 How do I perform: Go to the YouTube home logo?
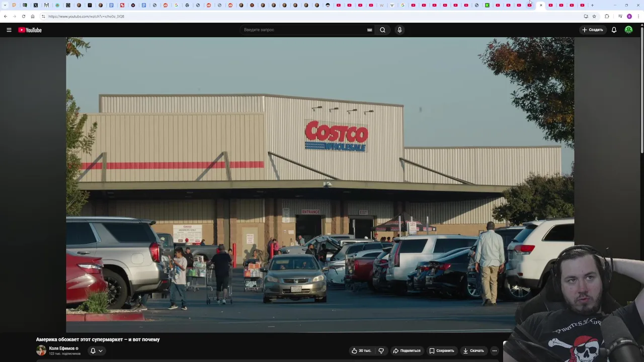[x=30, y=30]
